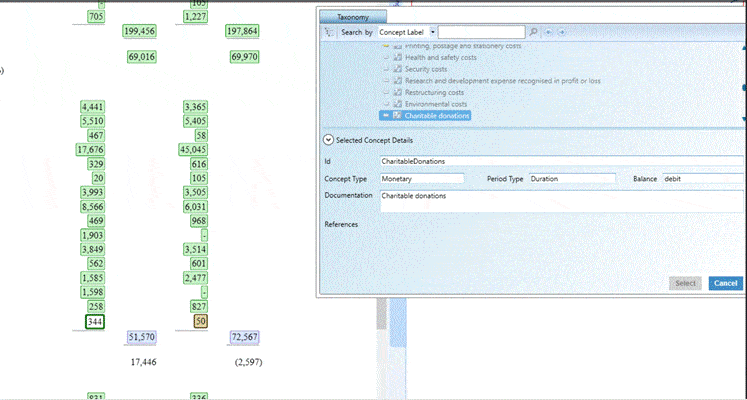747x400 pixels.
Task: Click the tagged value 258
Action: pos(96,306)
